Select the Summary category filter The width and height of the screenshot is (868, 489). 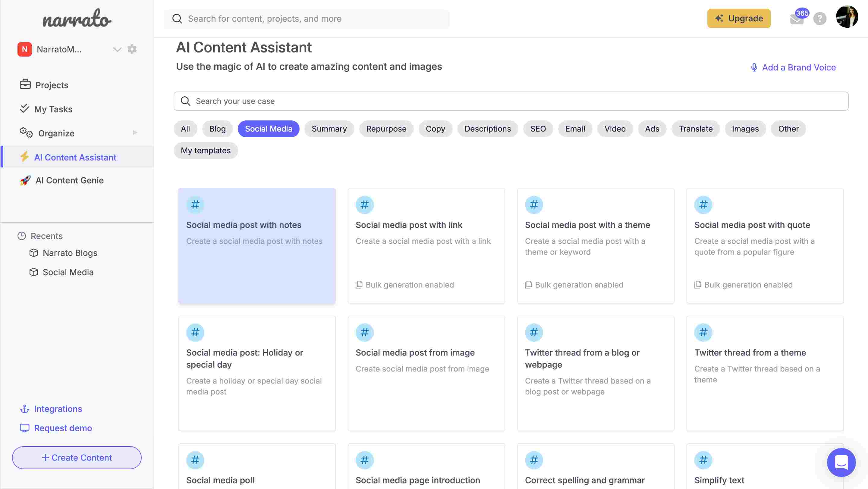[329, 129]
